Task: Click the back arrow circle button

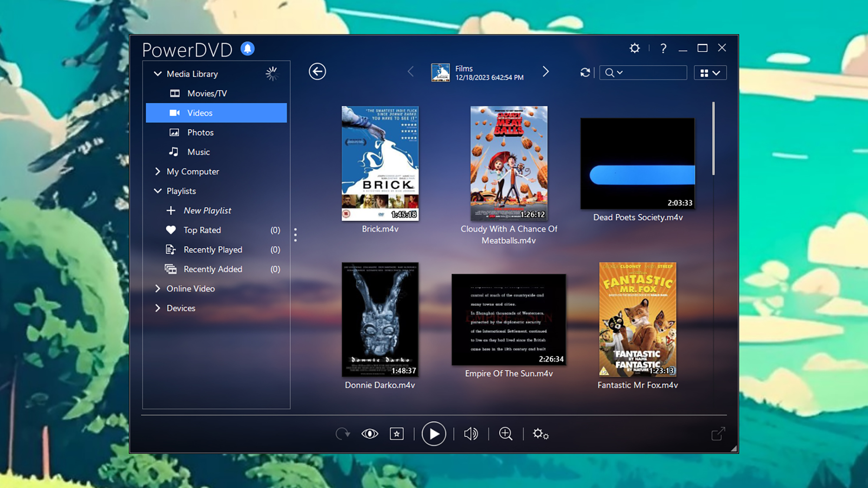Action: tap(317, 72)
